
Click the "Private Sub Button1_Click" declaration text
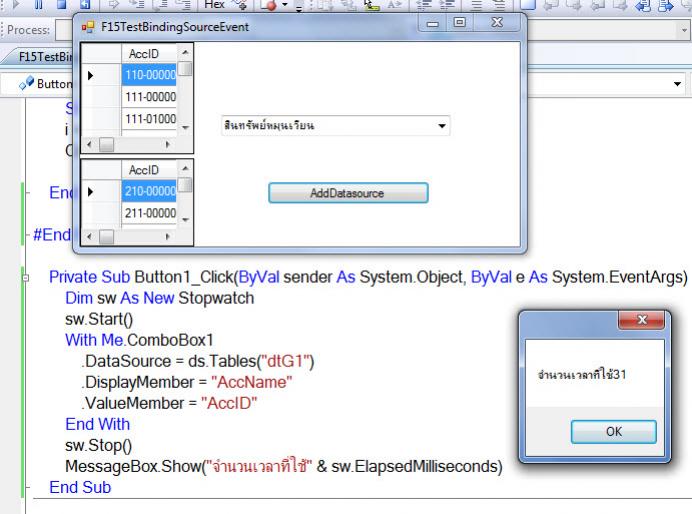coord(141,277)
